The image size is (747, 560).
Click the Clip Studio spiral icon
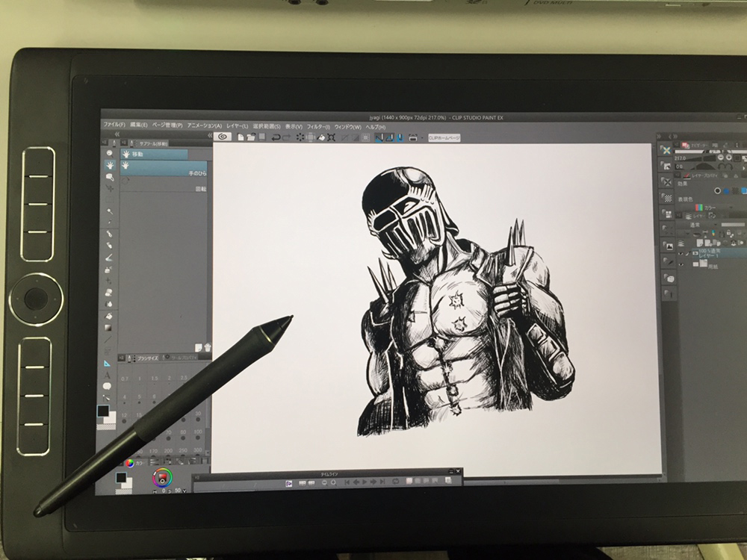pos(223,137)
